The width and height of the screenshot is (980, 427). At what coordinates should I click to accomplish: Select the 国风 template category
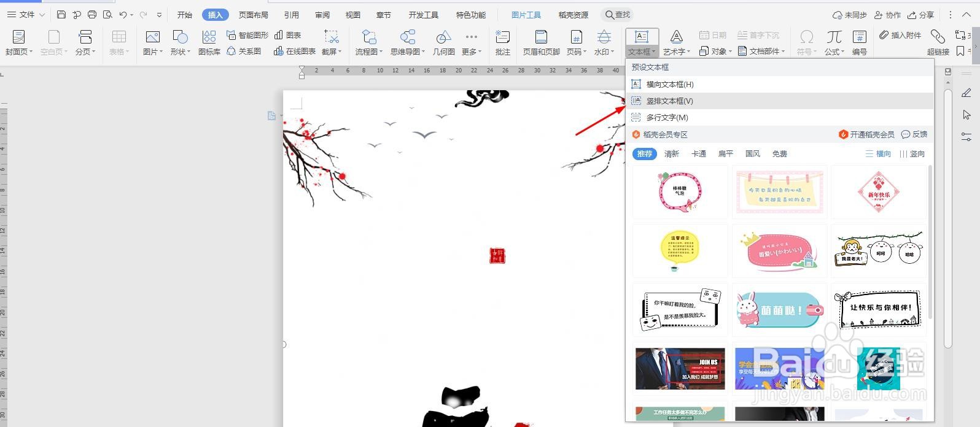[x=753, y=154]
